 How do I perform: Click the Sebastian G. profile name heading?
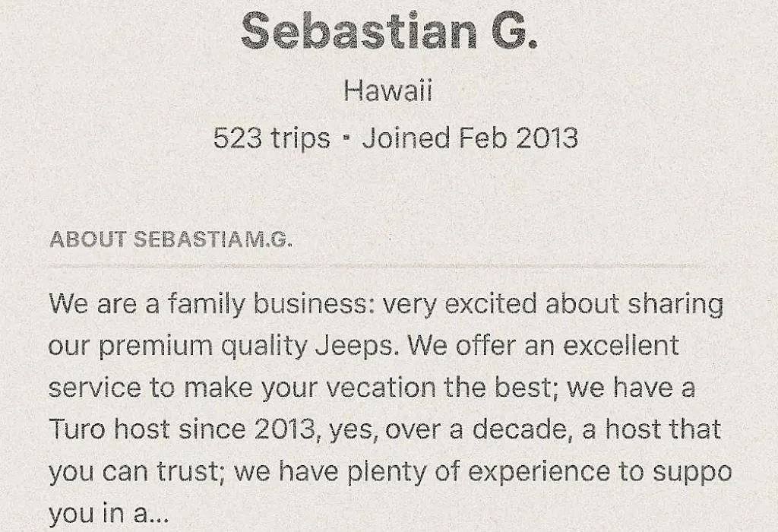pyautogui.click(x=389, y=30)
